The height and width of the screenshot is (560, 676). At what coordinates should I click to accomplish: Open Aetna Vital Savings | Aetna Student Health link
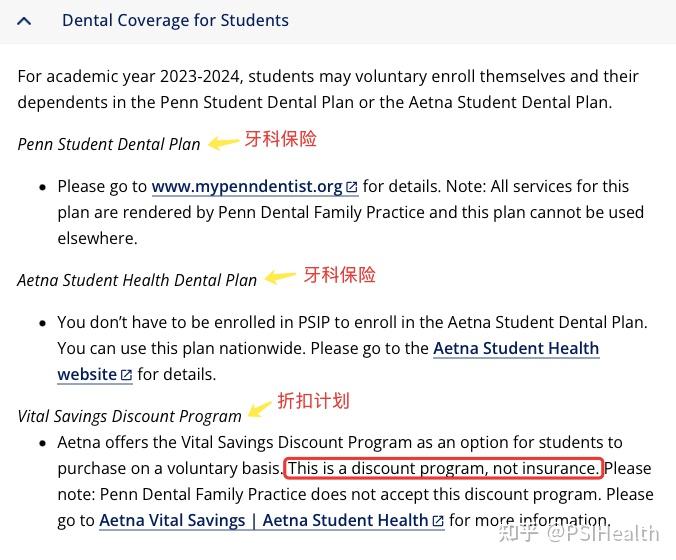(264, 520)
